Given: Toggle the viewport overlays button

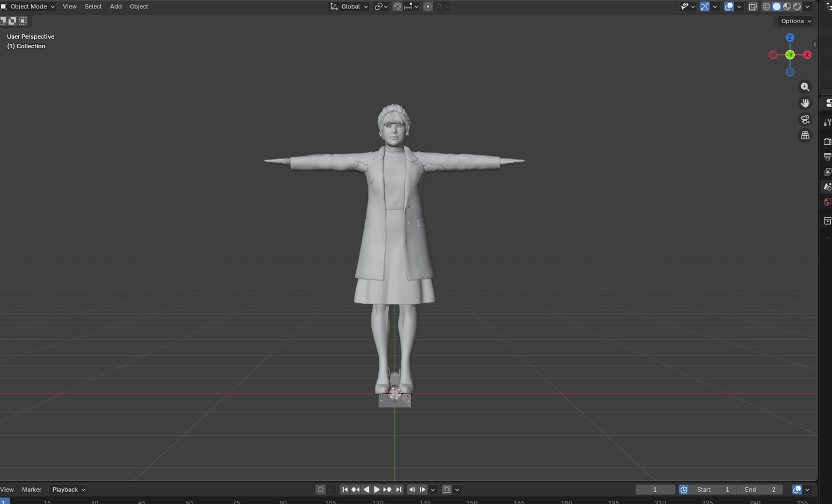Looking at the screenshot, I should point(729,7).
